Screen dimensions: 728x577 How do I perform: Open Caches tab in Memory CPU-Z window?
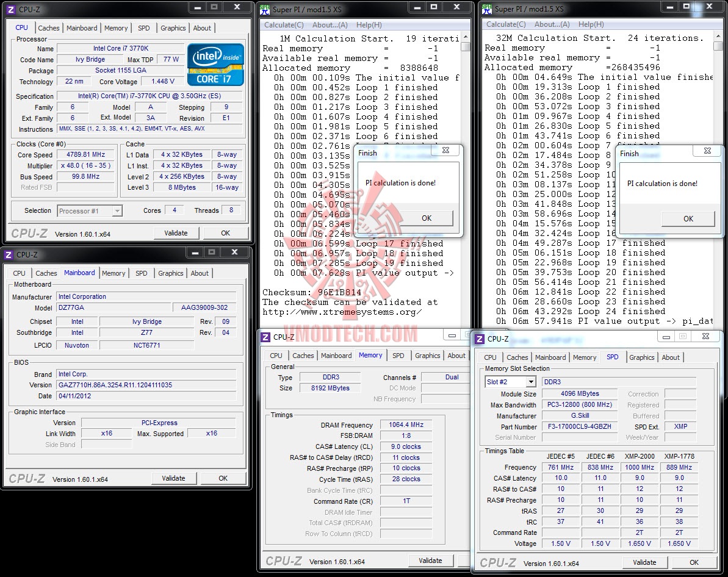[x=303, y=356]
